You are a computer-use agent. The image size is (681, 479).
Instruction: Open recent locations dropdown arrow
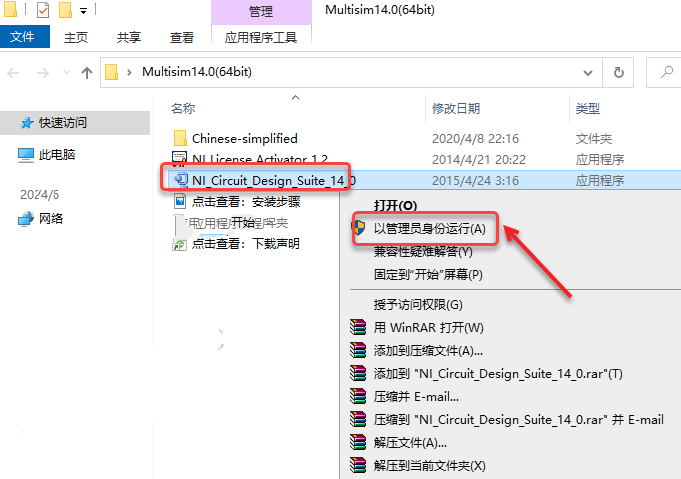(x=66, y=73)
